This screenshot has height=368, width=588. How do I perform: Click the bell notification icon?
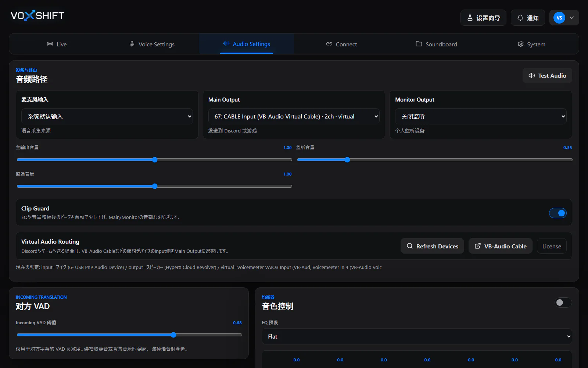[520, 18]
